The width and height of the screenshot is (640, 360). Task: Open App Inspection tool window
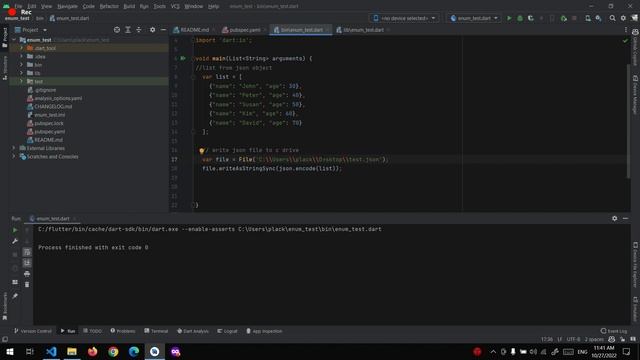[264, 331]
